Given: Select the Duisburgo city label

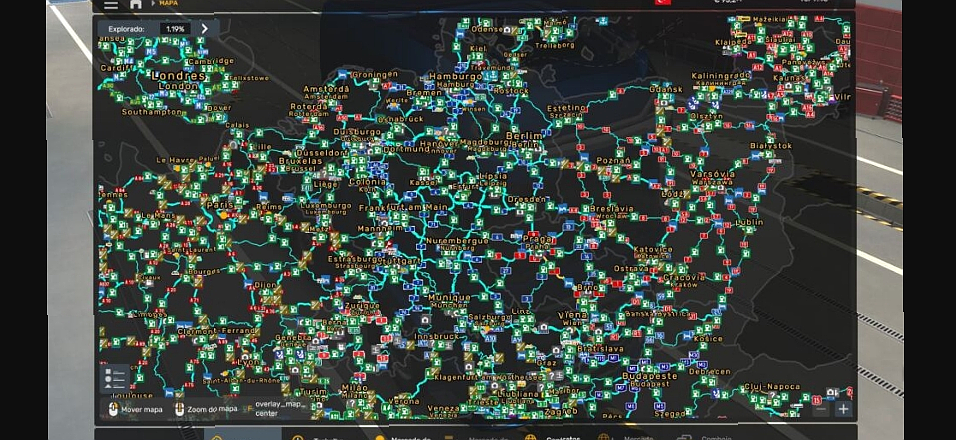Looking at the screenshot, I should 357,132.
